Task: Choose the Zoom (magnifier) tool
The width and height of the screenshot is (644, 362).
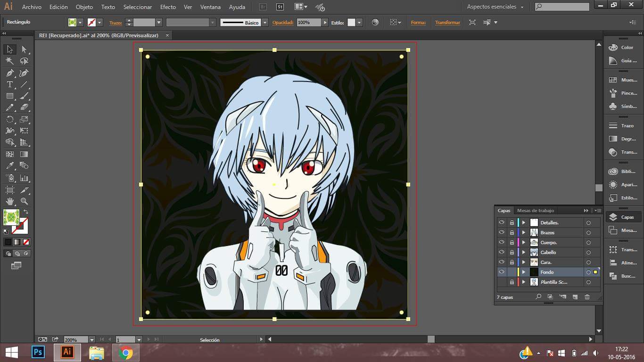Action: tap(24, 201)
